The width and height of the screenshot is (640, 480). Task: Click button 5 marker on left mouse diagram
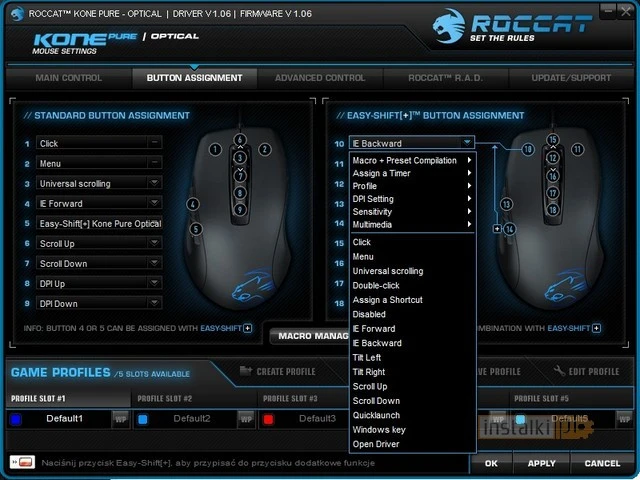196,229
